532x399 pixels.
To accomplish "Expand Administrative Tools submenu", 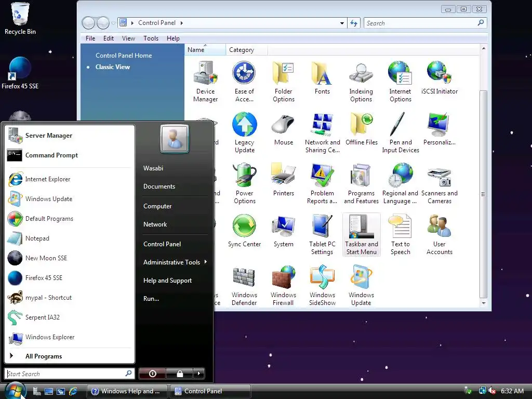I will click(175, 262).
